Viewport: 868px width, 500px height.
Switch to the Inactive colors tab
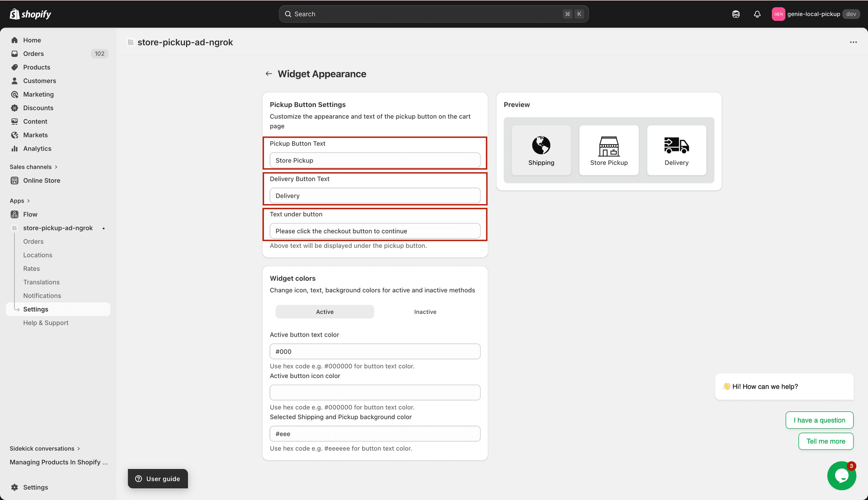coord(425,312)
